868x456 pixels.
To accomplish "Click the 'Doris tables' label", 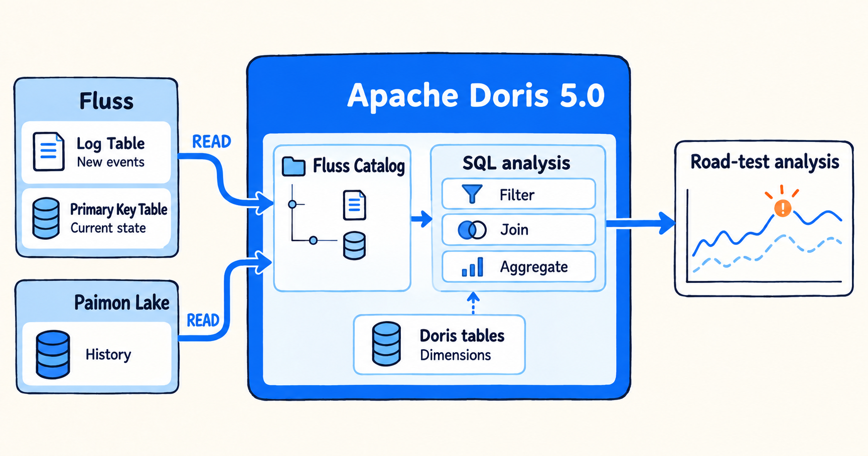I will (x=462, y=335).
